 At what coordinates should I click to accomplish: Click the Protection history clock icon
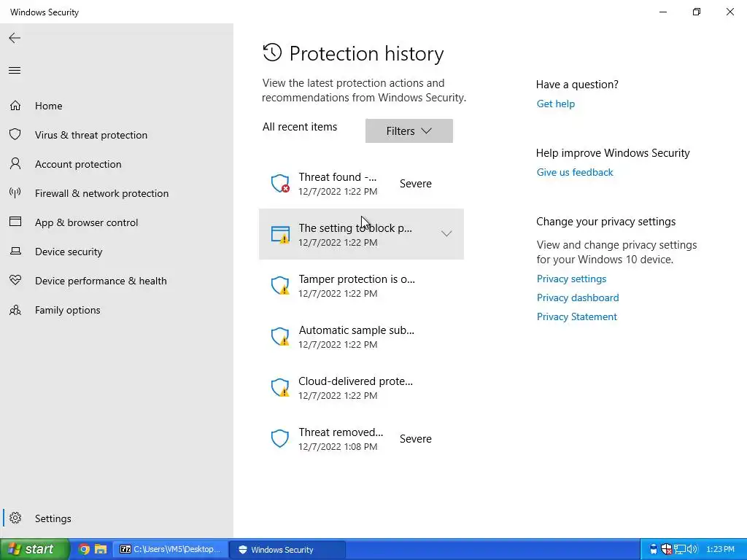pyautogui.click(x=273, y=52)
